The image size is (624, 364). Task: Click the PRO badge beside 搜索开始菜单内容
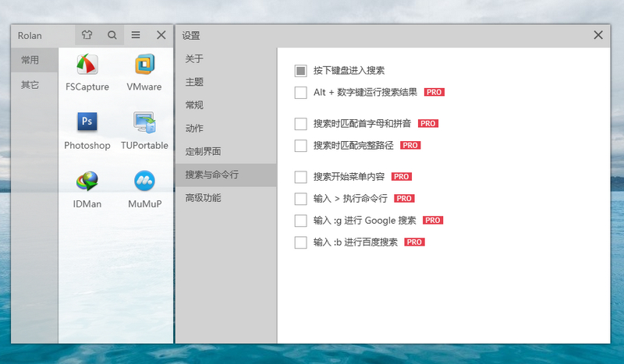401,177
